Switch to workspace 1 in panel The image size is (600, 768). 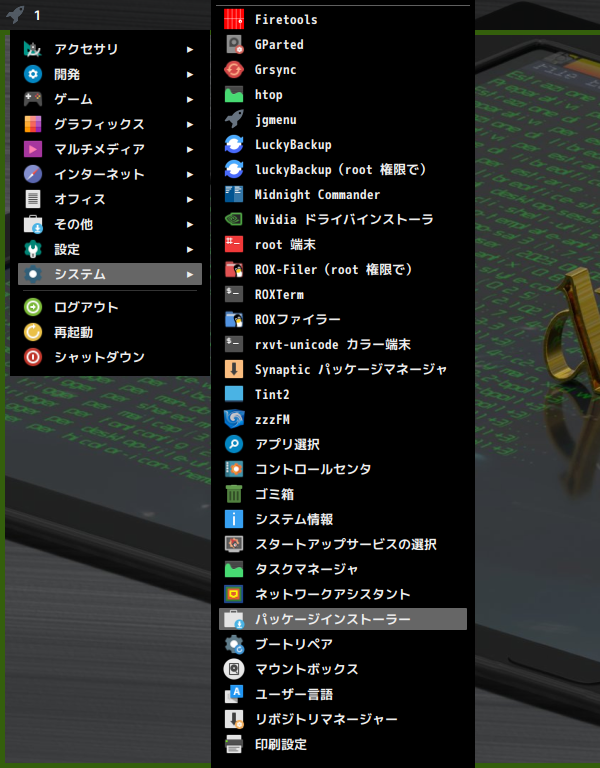[x=37, y=16]
